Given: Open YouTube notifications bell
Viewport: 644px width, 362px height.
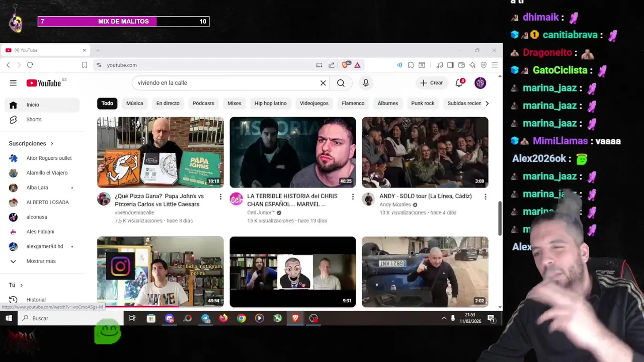Looking at the screenshot, I should click(x=459, y=83).
